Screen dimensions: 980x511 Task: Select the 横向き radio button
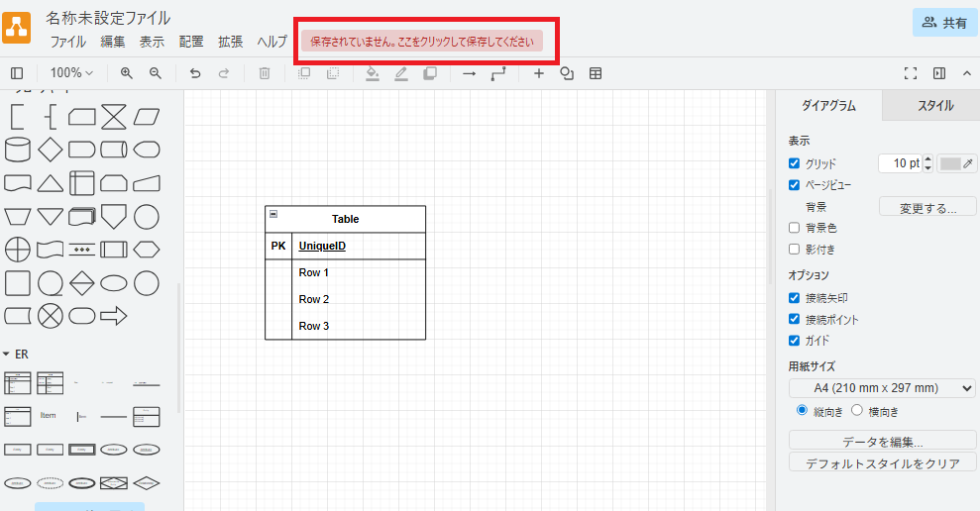[857, 411]
